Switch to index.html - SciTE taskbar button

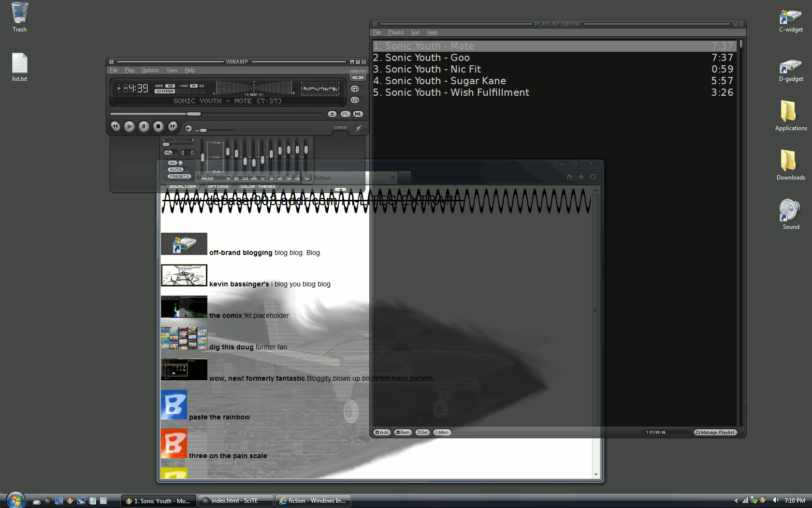(x=235, y=501)
